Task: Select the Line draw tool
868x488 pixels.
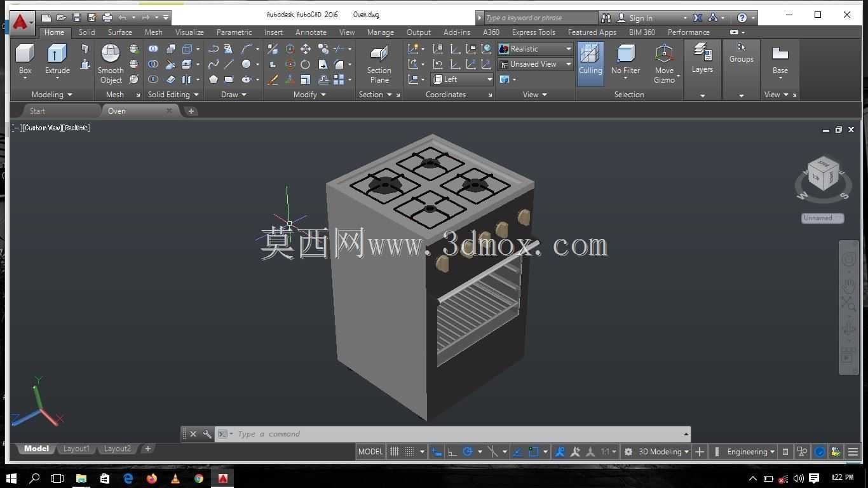Action: click(x=229, y=64)
